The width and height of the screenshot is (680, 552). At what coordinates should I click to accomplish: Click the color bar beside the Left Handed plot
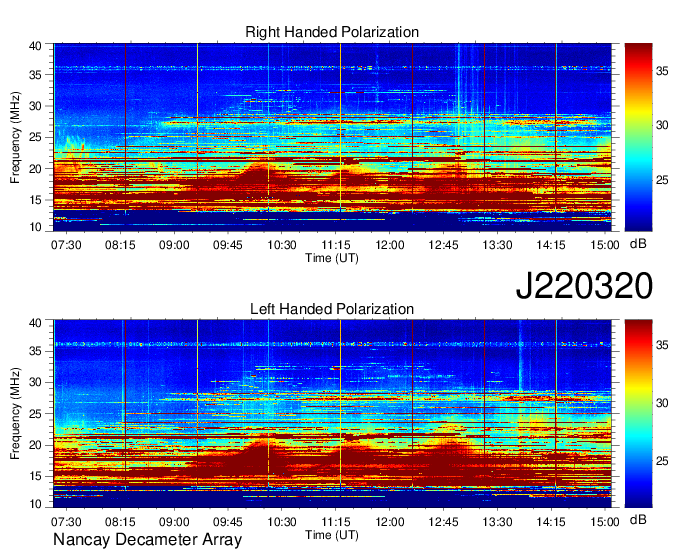click(638, 414)
